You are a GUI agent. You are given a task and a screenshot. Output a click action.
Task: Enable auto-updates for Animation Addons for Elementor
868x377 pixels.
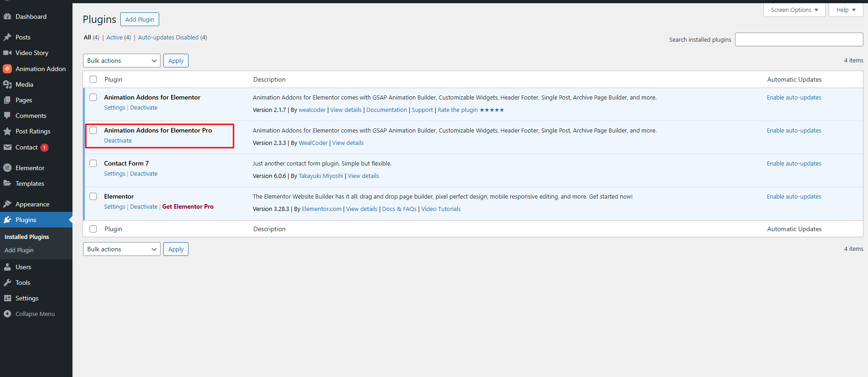coord(794,98)
